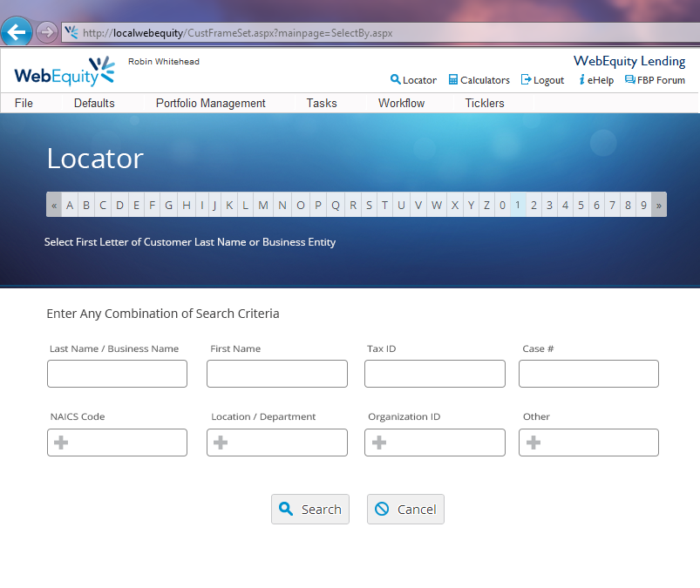Click the browser back arrow button

point(17,32)
